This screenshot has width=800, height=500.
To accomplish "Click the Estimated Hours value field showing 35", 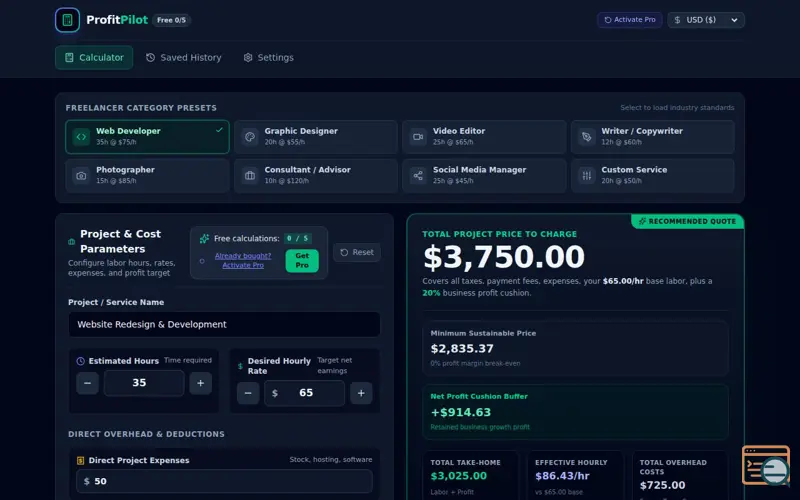I will click(x=144, y=383).
